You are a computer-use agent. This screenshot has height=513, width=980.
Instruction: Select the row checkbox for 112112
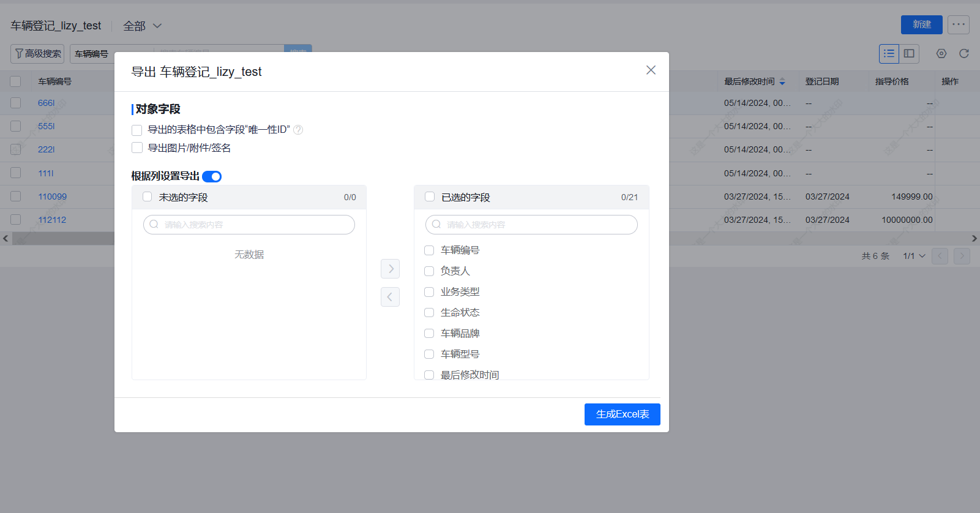(x=16, y=220)
